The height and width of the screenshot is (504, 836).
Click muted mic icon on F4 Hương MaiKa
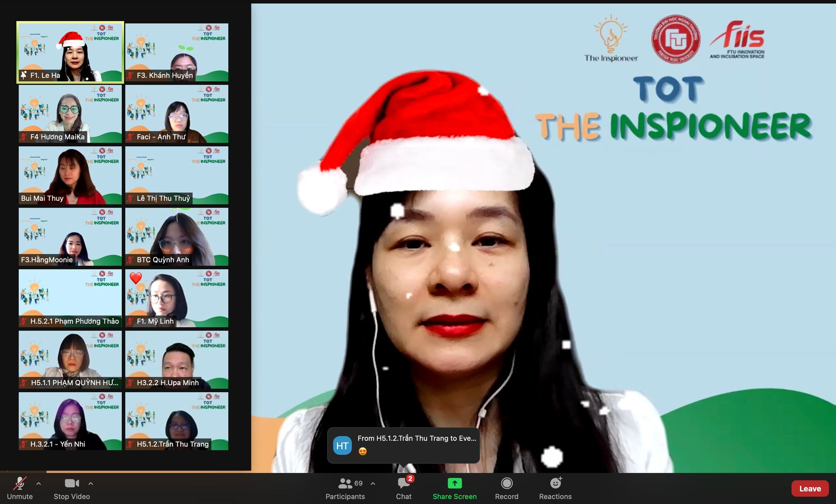tap(24, 137)
